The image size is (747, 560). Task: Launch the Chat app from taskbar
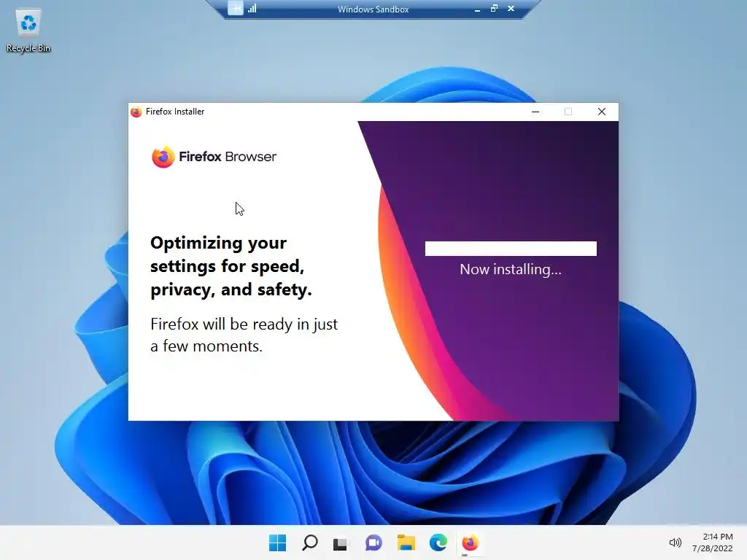point(373,542)
